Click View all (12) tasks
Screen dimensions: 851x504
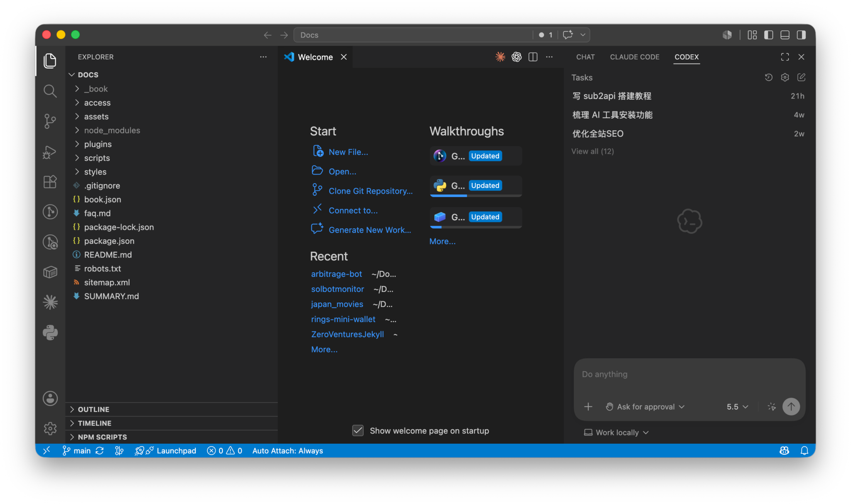(x=592, y=151)
